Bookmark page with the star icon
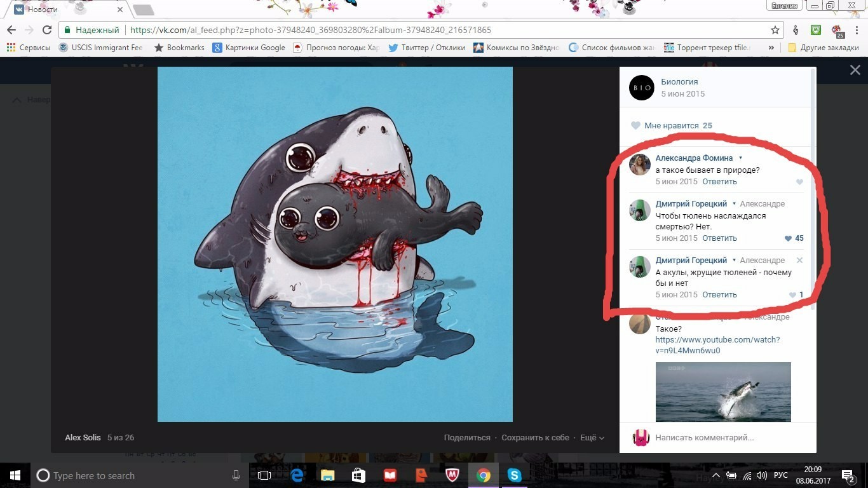 click(775, 30)
